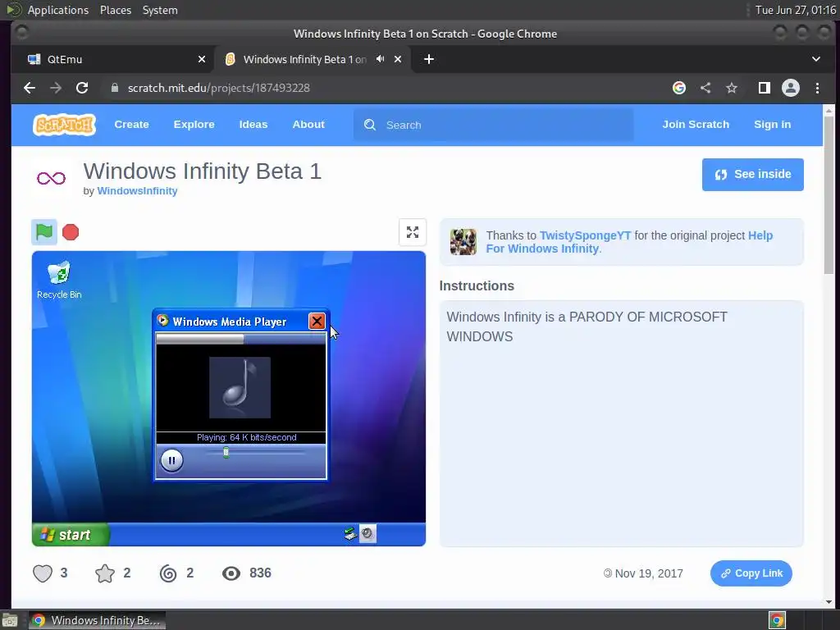The width and height of the screenshot is (840, 630).
Task: Open TwistySpongeYT profile link
Action: (585, 235)
